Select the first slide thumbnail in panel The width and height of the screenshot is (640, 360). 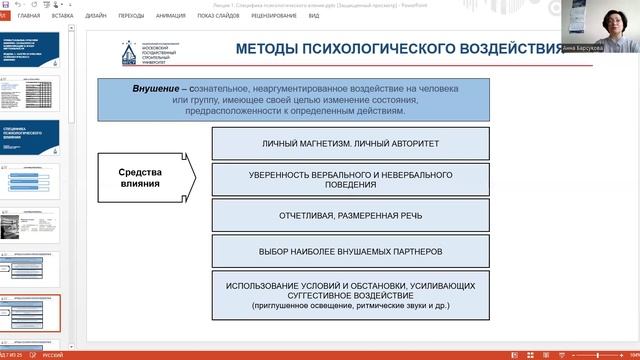pos(30,50)
